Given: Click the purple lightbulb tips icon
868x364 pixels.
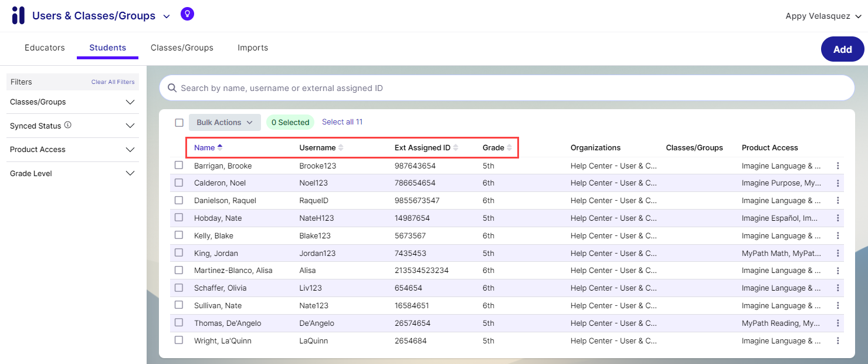Looking at the screenshot, I should tap(187, 14).
